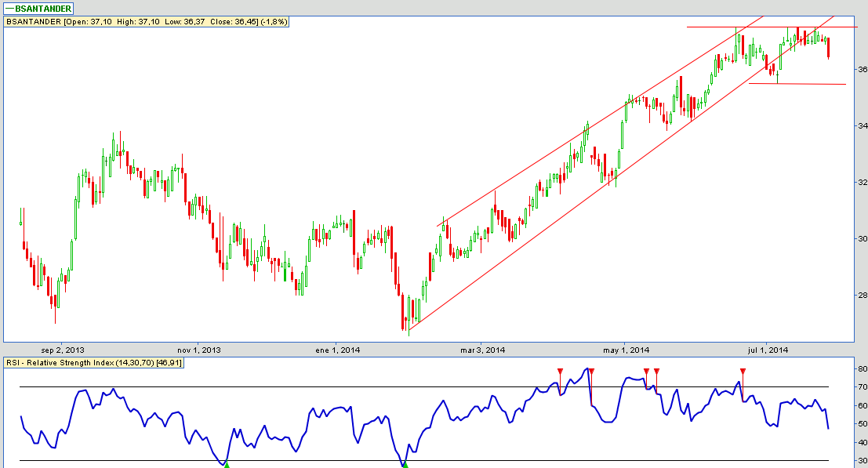Click the 28 price level on the axis
This screenshot has width=868, height=468.
861,296
